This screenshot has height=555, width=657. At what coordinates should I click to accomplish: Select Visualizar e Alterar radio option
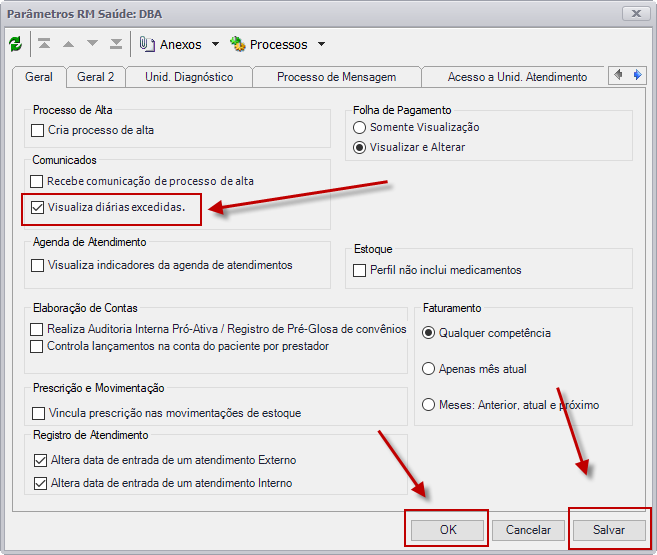[360, 147]
